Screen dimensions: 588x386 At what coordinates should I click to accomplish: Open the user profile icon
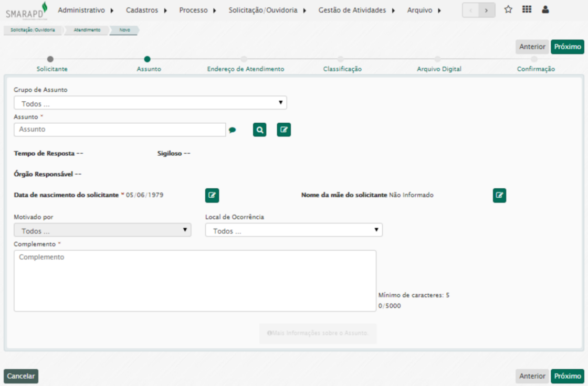point(545,9)
